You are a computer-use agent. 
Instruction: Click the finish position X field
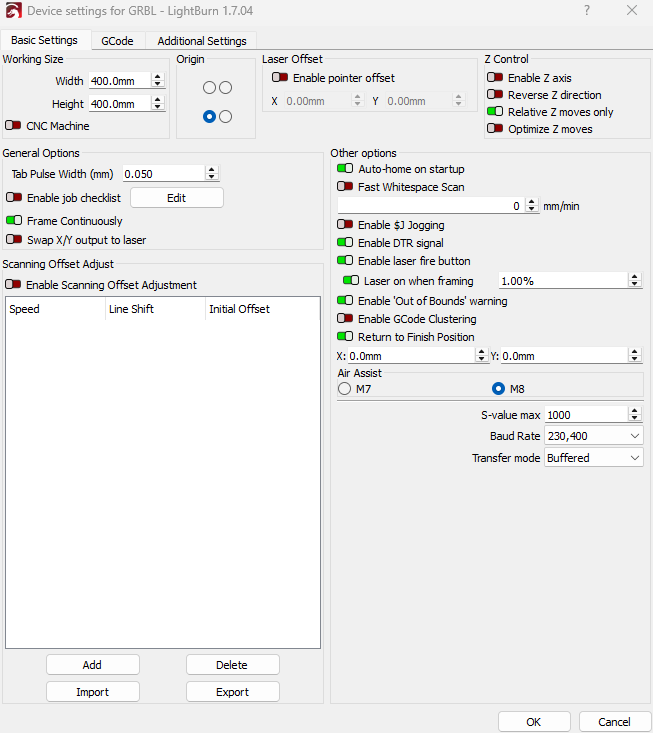tap(411, 356)
